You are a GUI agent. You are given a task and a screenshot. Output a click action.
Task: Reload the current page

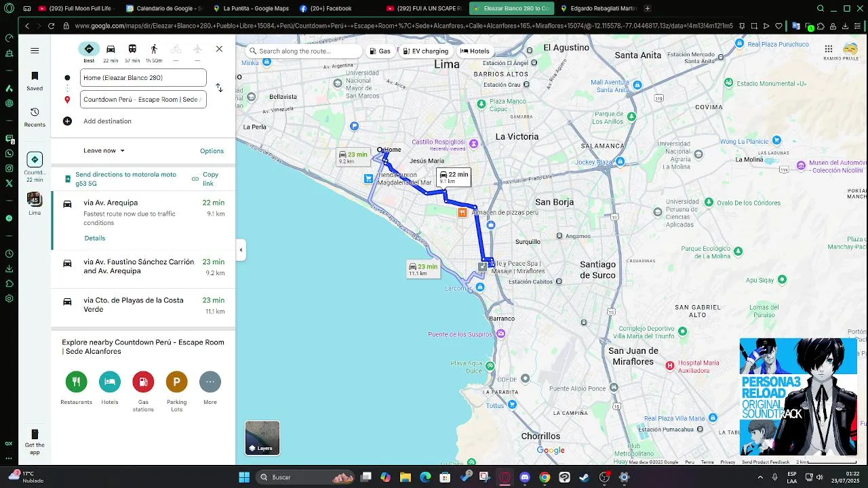[51, 26]
